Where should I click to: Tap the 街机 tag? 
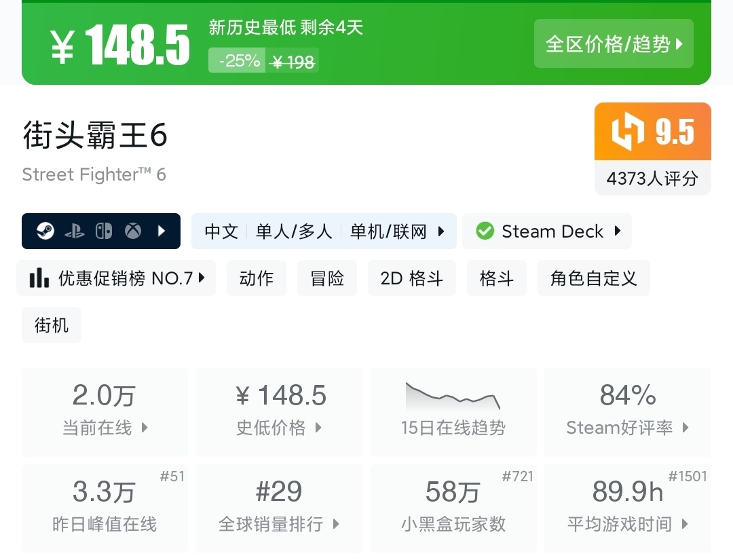[52, 325]
